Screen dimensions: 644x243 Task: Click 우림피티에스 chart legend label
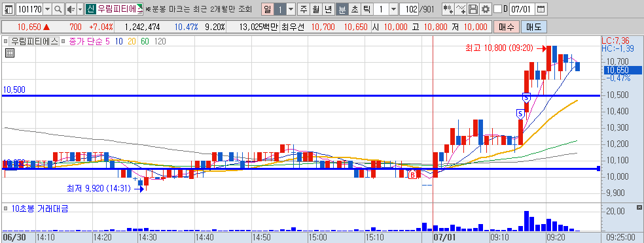tap(35, 41)
